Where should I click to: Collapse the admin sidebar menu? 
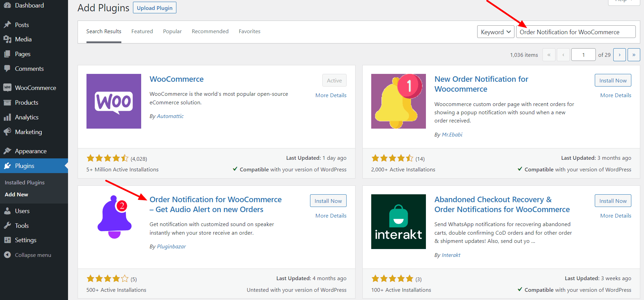tap(28, 255)
